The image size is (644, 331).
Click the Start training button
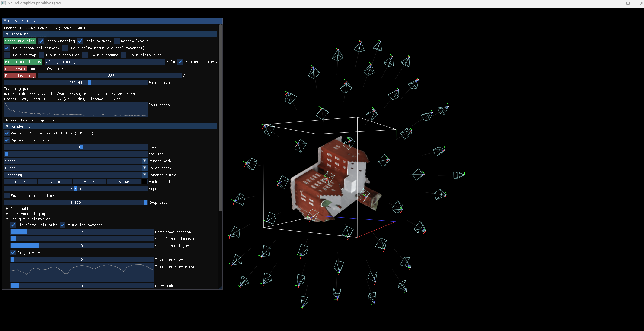pos(20,41)
